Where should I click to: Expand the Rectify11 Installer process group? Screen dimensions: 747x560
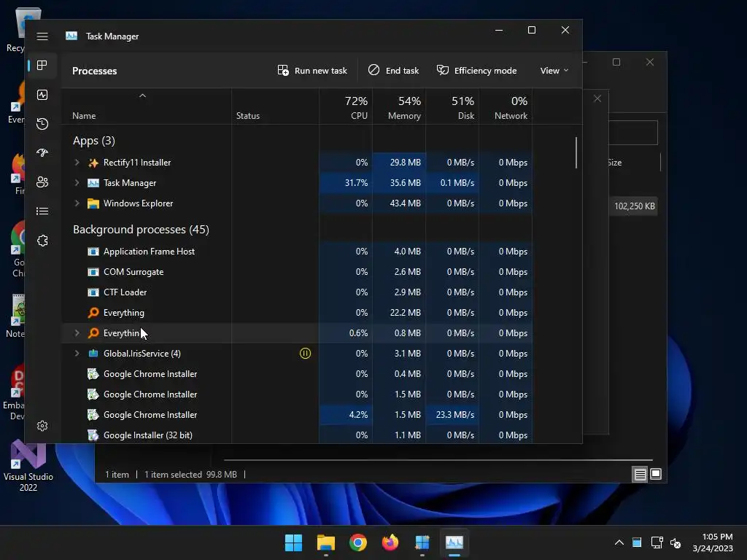[77, 163]
